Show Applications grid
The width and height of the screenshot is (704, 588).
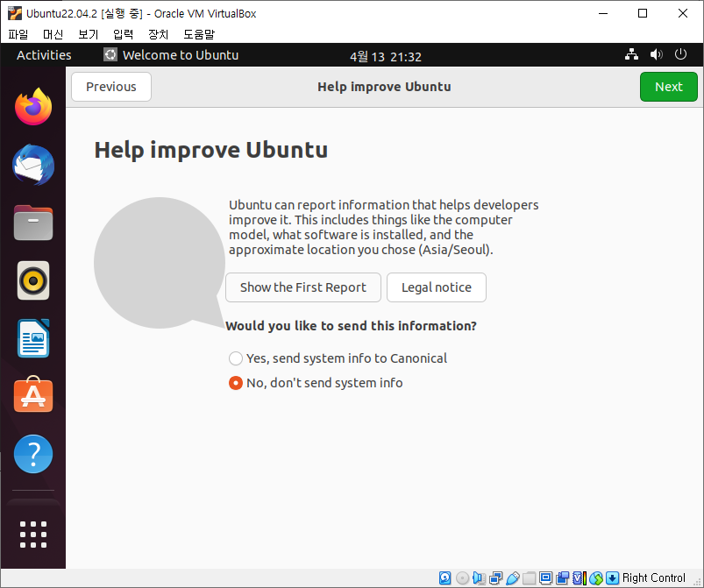click(x=33, y=535)
